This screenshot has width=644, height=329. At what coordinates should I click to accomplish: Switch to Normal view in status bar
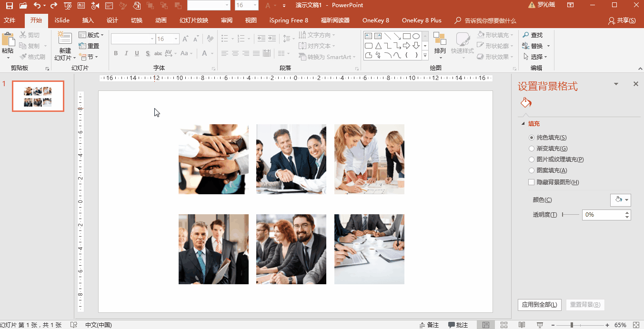[x=486, y=325]
